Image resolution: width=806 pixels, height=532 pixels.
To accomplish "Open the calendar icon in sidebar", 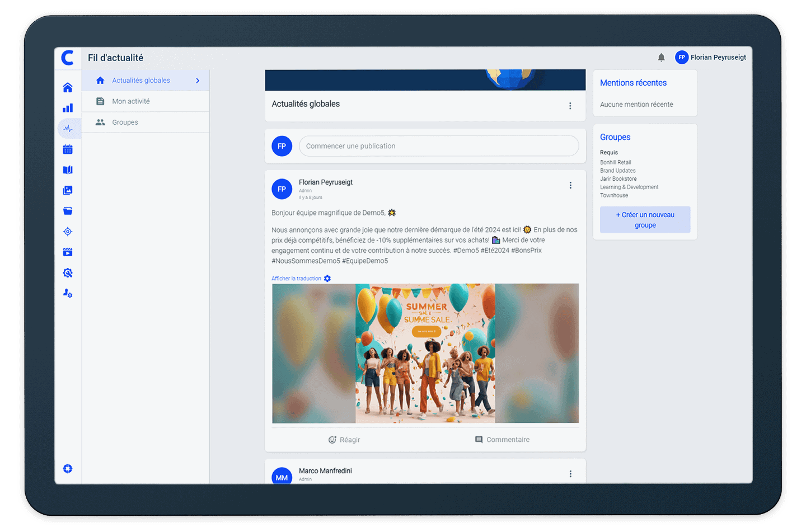I will (x=68, y=149).
